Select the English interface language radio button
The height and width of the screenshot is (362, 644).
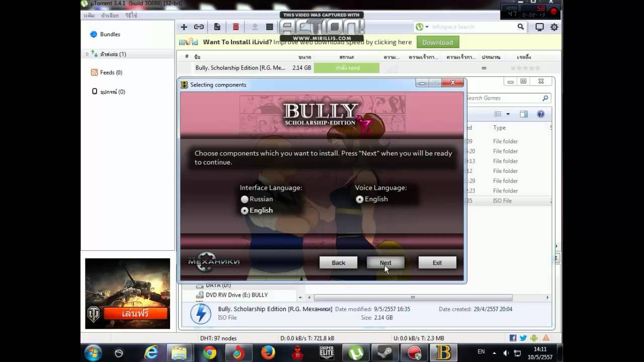tap(245, 211)
